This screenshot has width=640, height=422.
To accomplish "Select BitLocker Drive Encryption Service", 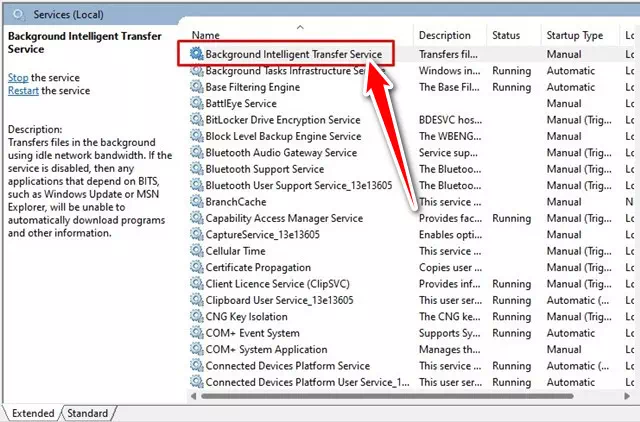I will [283, 120].
